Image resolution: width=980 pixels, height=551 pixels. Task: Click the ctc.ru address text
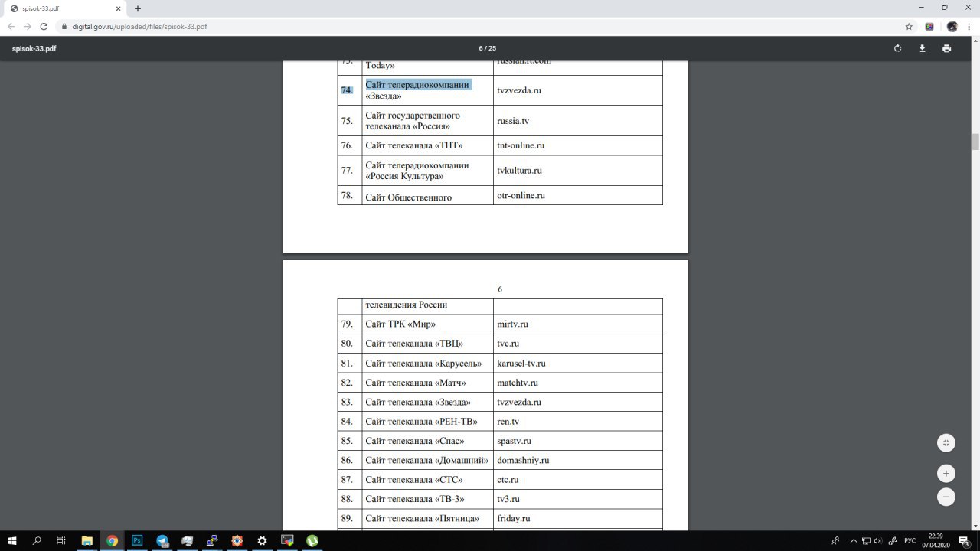pos(508,480)
